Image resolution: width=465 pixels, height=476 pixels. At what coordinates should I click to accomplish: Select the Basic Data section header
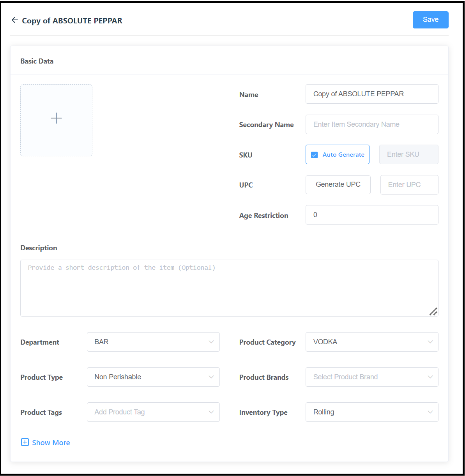point(37,61)
